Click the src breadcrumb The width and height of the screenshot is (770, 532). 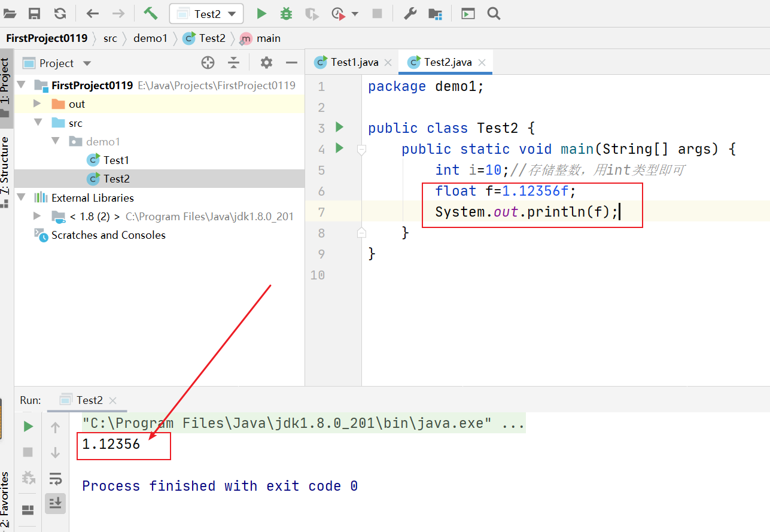pyautogui.click(x=110, y=38)
